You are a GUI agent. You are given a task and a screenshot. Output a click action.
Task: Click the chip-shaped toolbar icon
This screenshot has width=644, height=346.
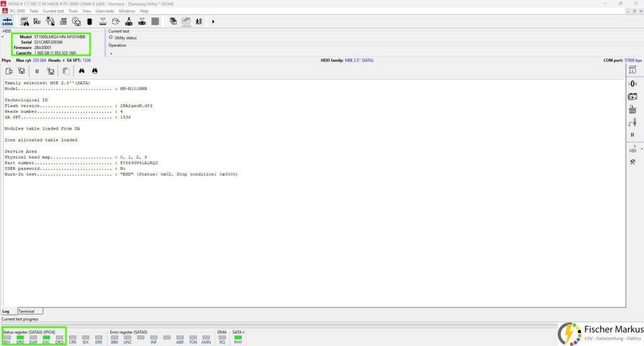[89, 21]
